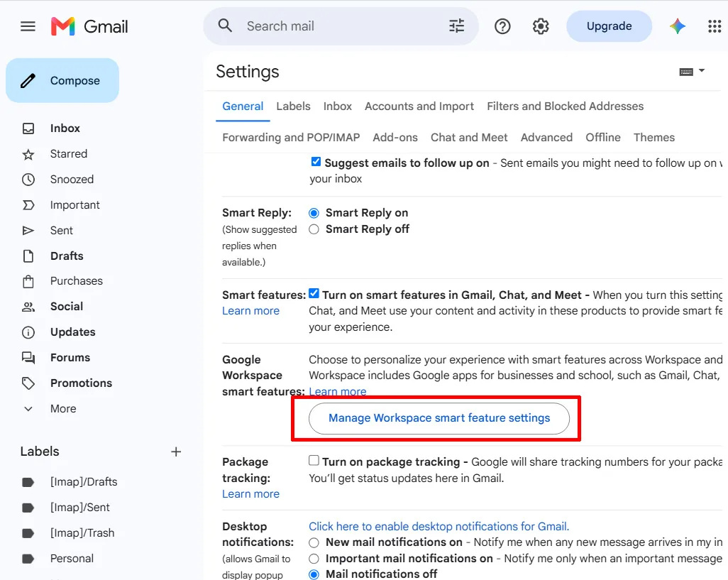Open the Offline tab

[602, 138]
